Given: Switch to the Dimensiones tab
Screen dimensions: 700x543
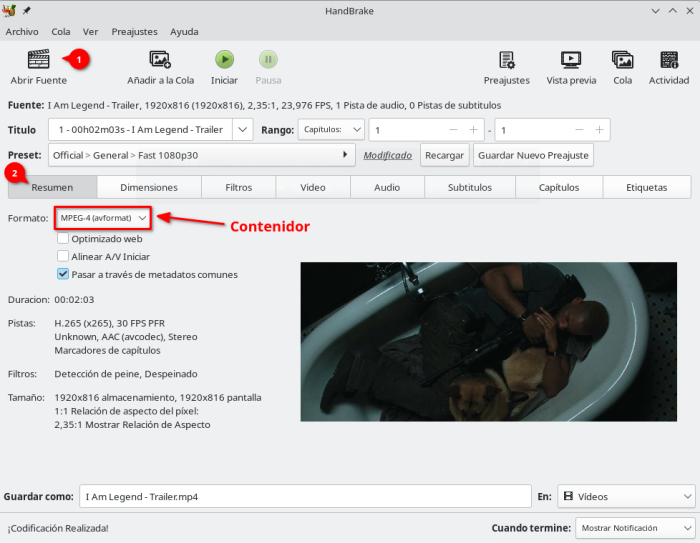Looking at the screenshot, I should (149, 187).
